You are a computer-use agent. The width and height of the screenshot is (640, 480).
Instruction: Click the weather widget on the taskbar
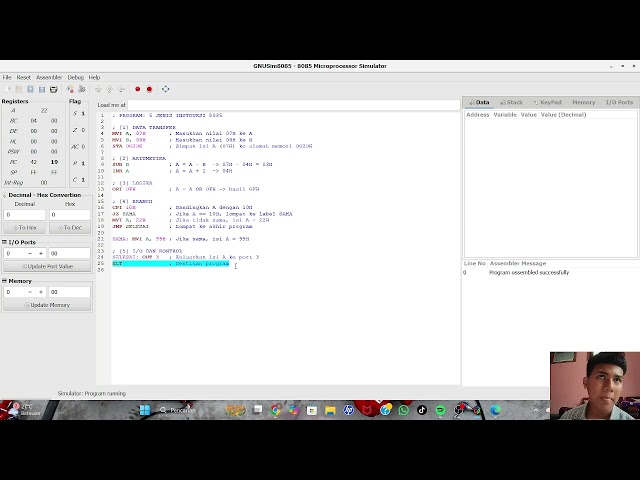click(24, 410)
